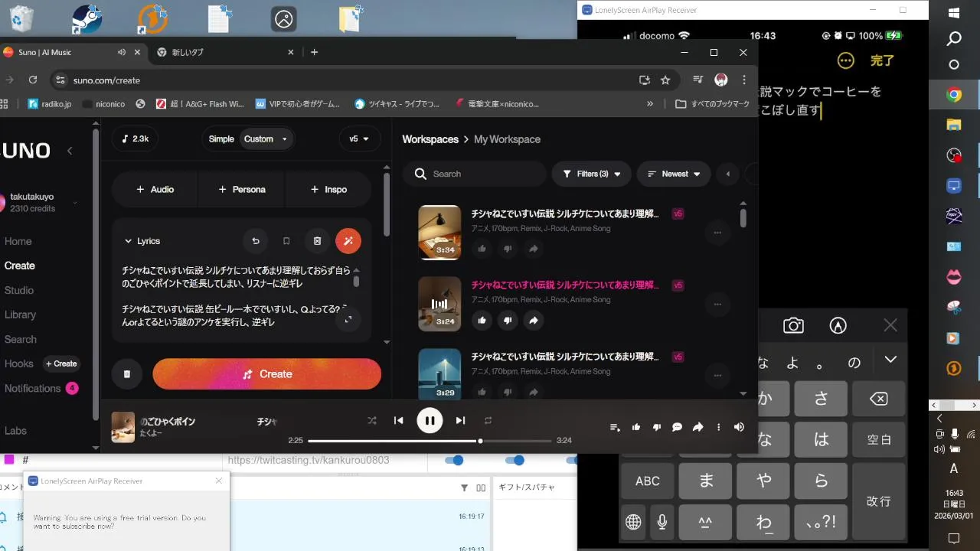The image size is (980, 551).
Task: Go to previous track in player
Action: (x=398, y=420)
